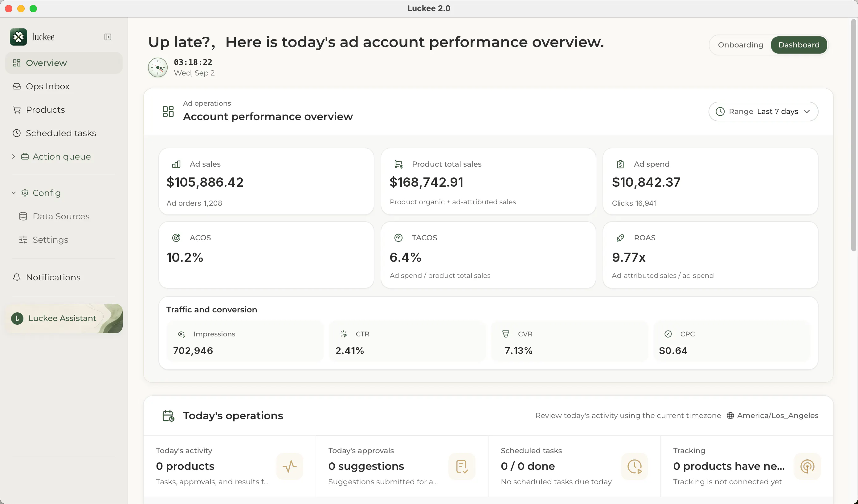Click the Product total sales cart icon
Screen dimensions: 858x504
pos(398,164)
